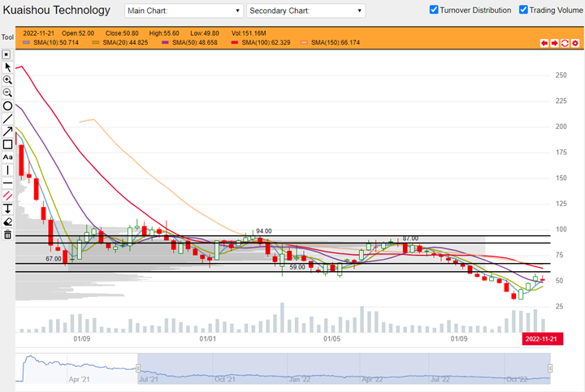
Task: Click the Open:52.00 readout
Action: [78, 33]
